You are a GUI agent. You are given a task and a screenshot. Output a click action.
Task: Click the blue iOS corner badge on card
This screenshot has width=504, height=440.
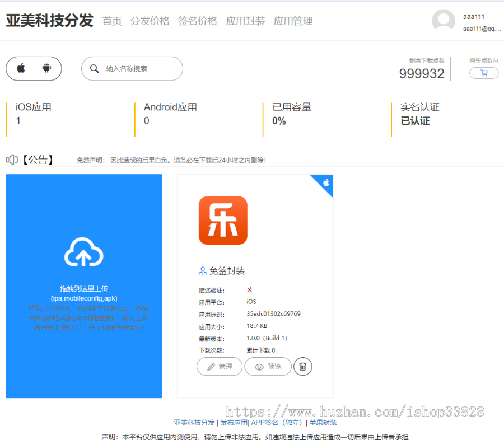325,182
